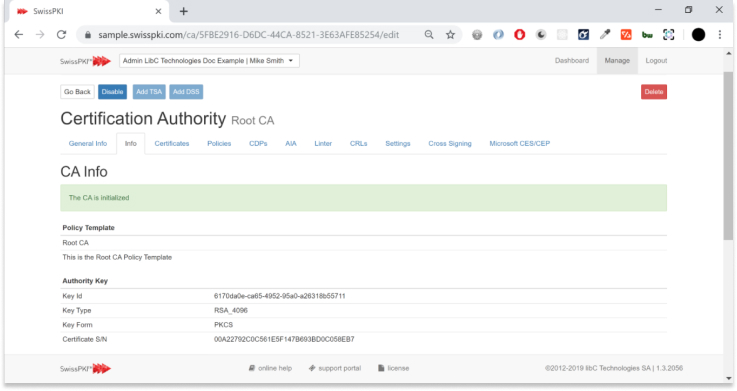Image resolution: width=737 pixels, height=391 pixels.
Task: Switch to the General Info tab
Action: click(88, 143)
